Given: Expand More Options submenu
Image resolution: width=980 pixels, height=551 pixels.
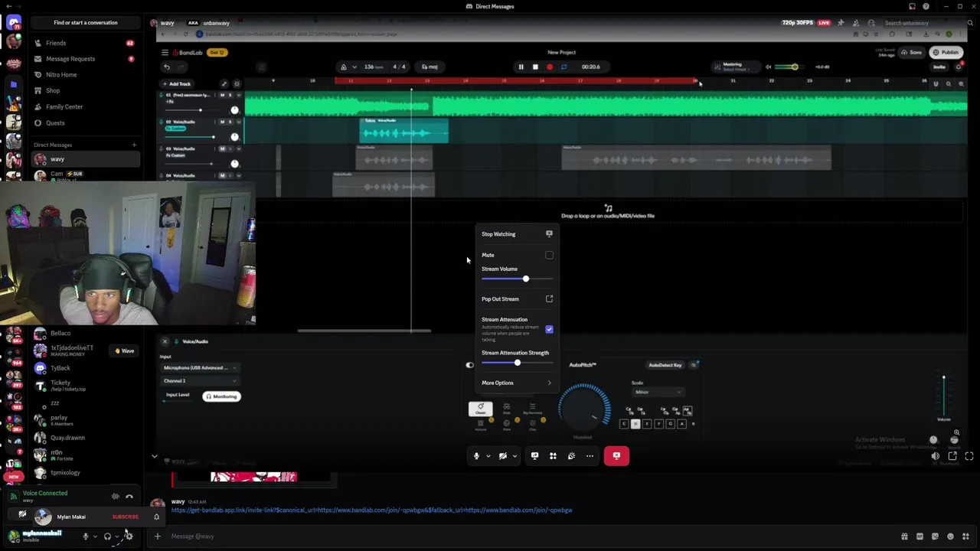Looking at the screenshot, I should pos(515,383).
